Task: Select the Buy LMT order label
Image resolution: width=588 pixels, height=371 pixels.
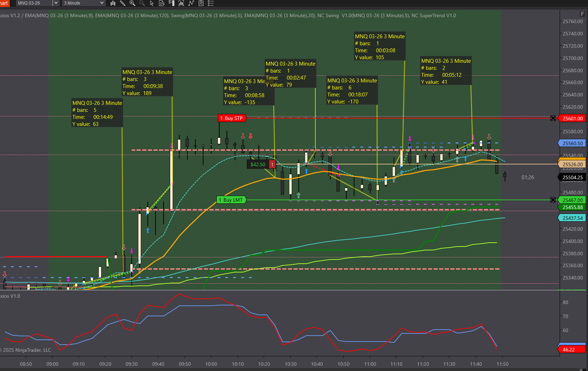Action: (x=232, y=200)
